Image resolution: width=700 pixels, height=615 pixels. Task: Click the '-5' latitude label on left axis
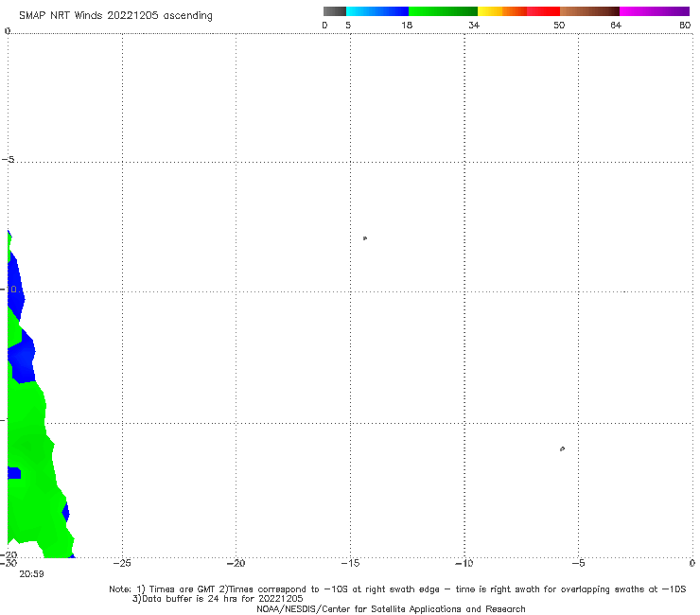(8, 160)
